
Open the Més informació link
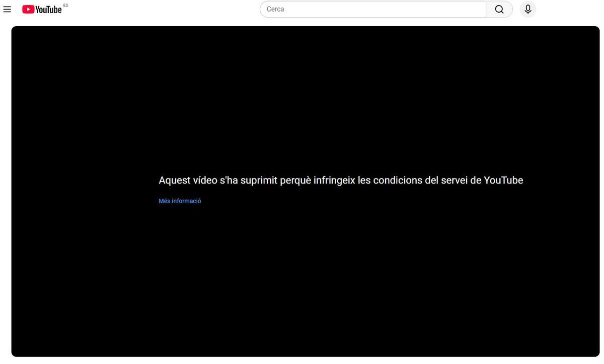180,200
